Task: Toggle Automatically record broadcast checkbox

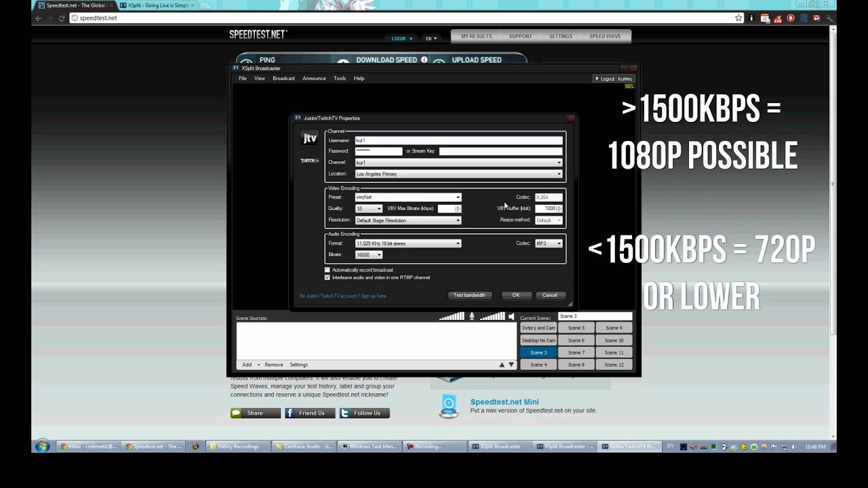Action: [x=328, y=270]
